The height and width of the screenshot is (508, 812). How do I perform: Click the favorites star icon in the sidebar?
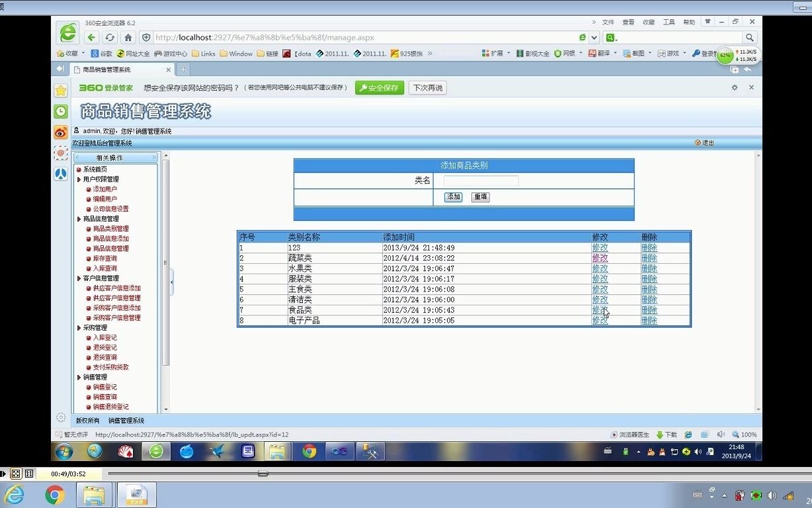tap(60, 91)
